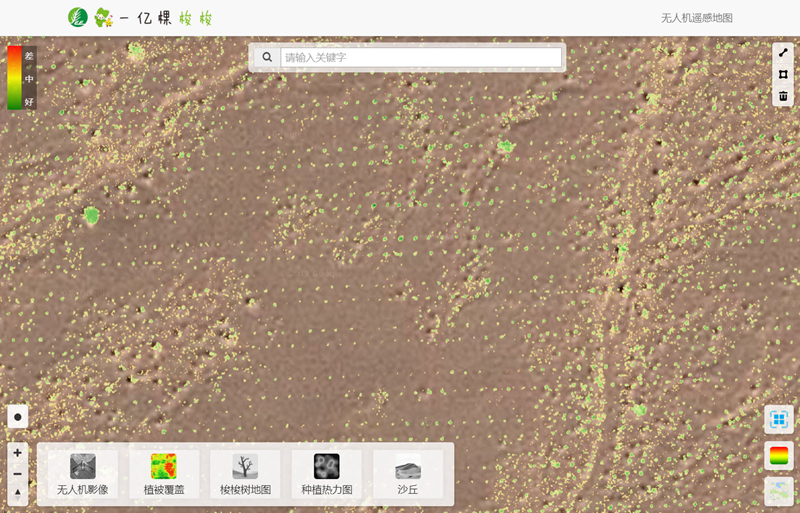Zoom out with the minus button
Screen dimensions: 800x513
18,474
